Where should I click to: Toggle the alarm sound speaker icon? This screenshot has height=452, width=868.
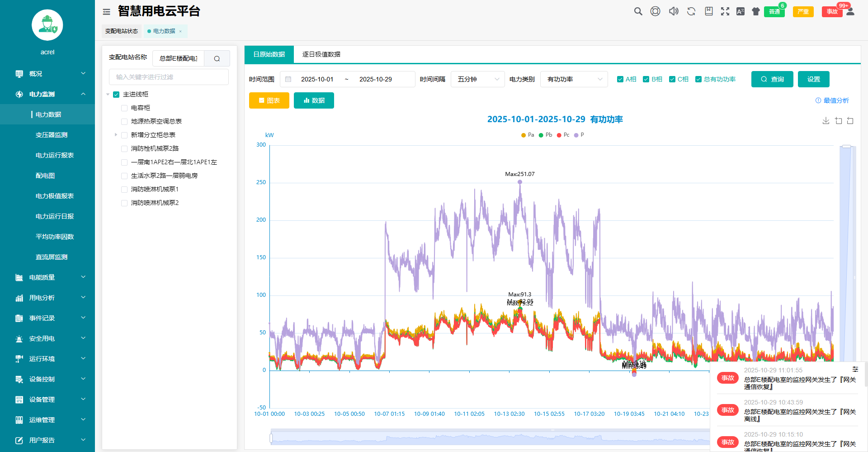(x=674, y=11)
